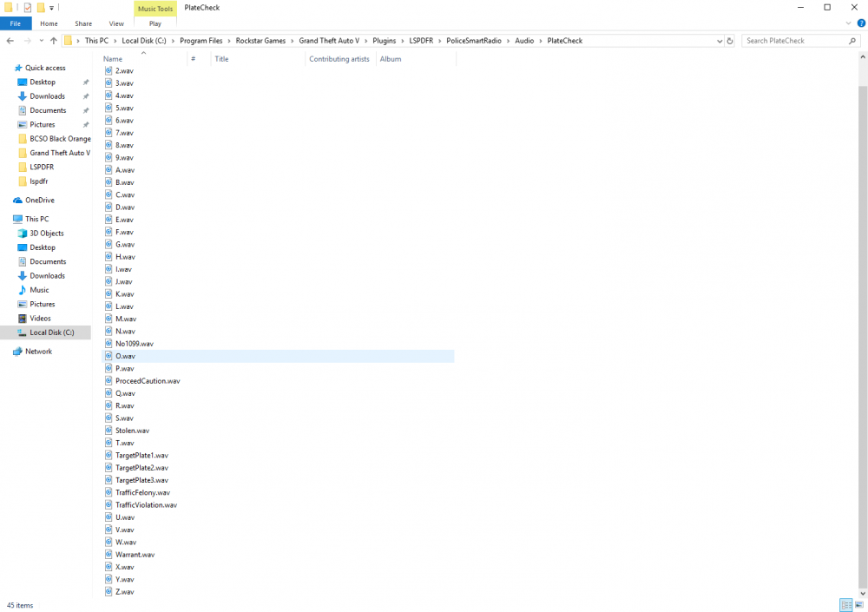The image size is (868, 612).
Task: Select Quick access in navigation pane
Action: 45,68
